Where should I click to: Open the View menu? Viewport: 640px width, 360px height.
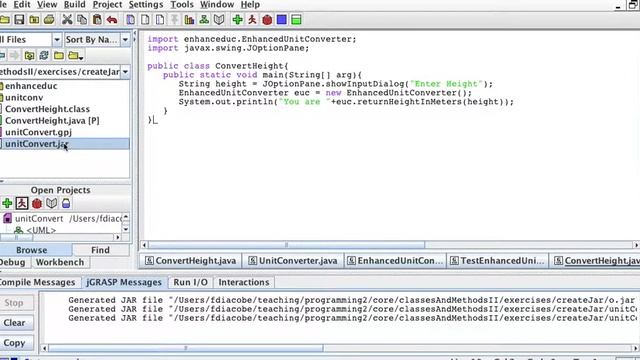(x=47, y=4)
